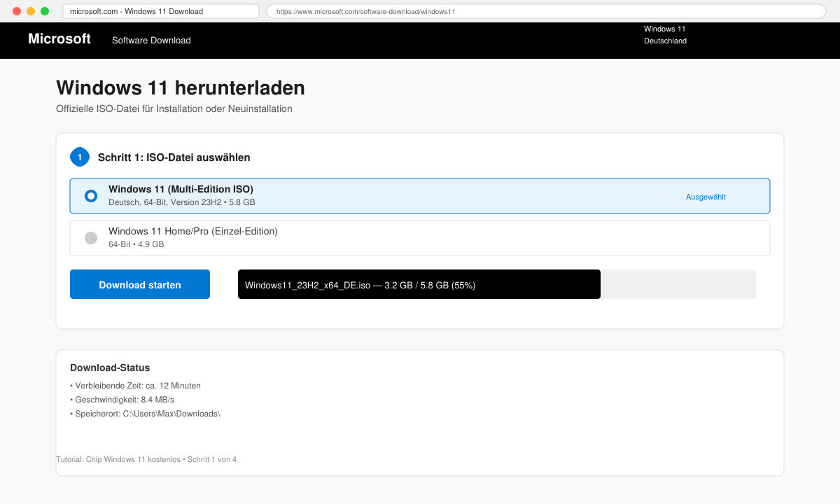Click the Windows 11 header text
The image size is (840, 504).
pos(665,29)
